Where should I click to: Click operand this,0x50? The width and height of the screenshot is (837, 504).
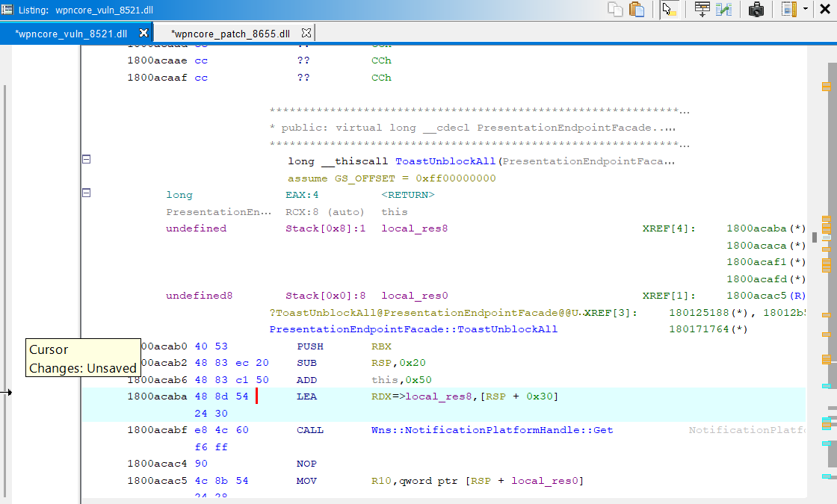[x=401, y=380]
